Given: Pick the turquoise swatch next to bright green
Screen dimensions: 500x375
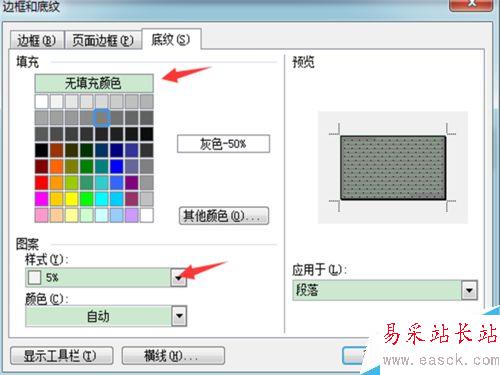Looking at the screenshot, I should point(101,199).
